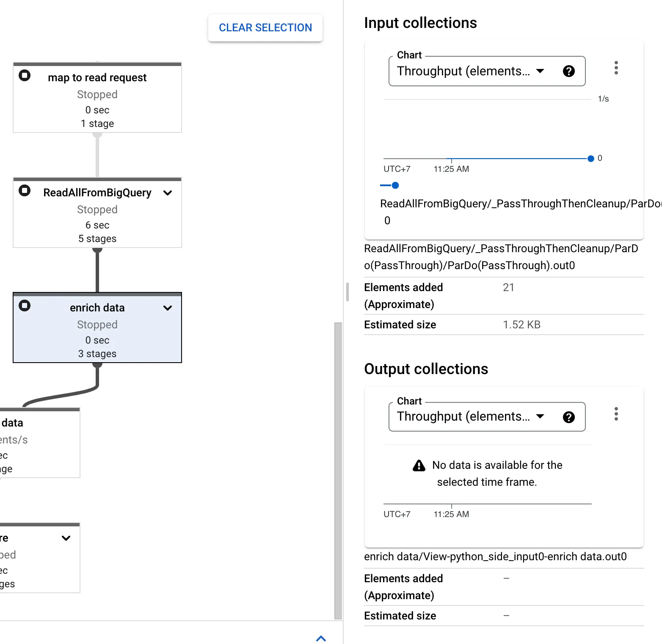Screen dimensions: 662x644
Task: Expand the partially visible bottom-left node chevron
Action: point(66,538)
